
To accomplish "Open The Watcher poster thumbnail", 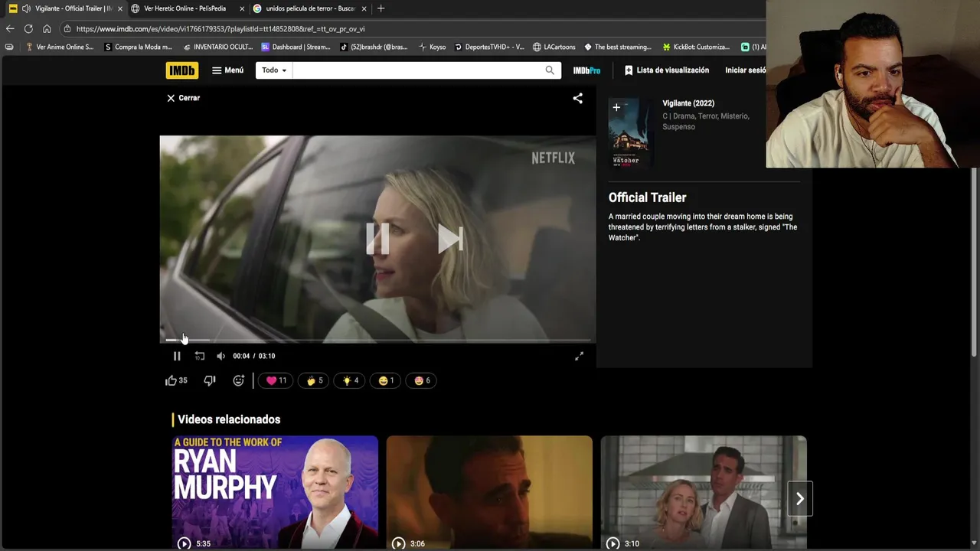I will pyautogui.click(x=629, y=134).
